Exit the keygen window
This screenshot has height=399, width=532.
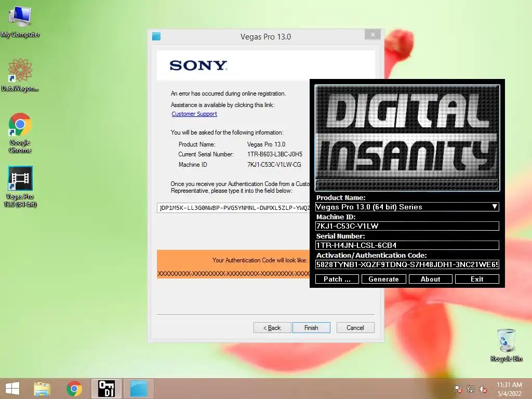coord(477,279)
